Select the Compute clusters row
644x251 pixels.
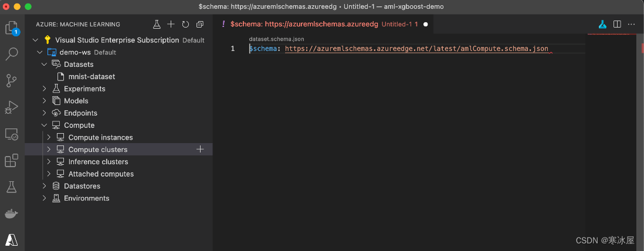(x=118, y=149)
